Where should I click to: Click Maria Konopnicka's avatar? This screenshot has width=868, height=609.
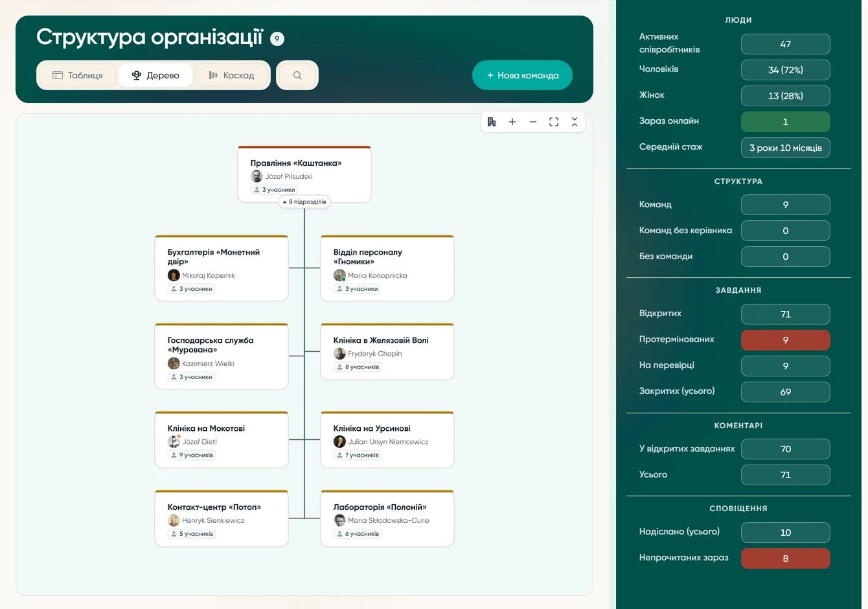[339, 275]
